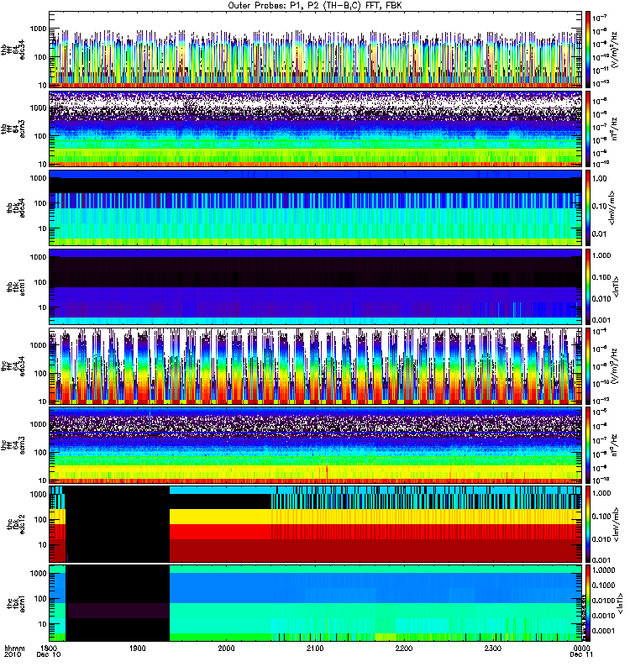Select the thb fff 64 scm3 spectrogram panel

click(316, 129)
